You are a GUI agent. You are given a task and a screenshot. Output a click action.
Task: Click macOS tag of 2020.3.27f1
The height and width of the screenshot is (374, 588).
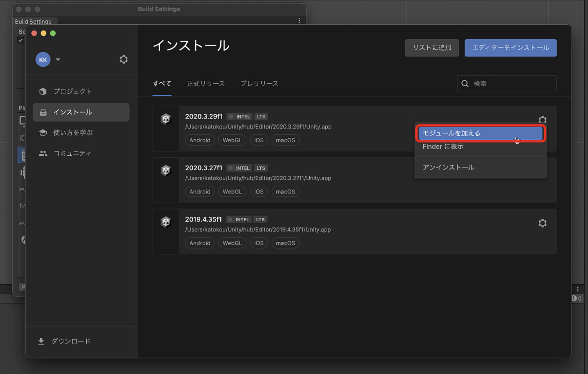[x=285, y=192]
